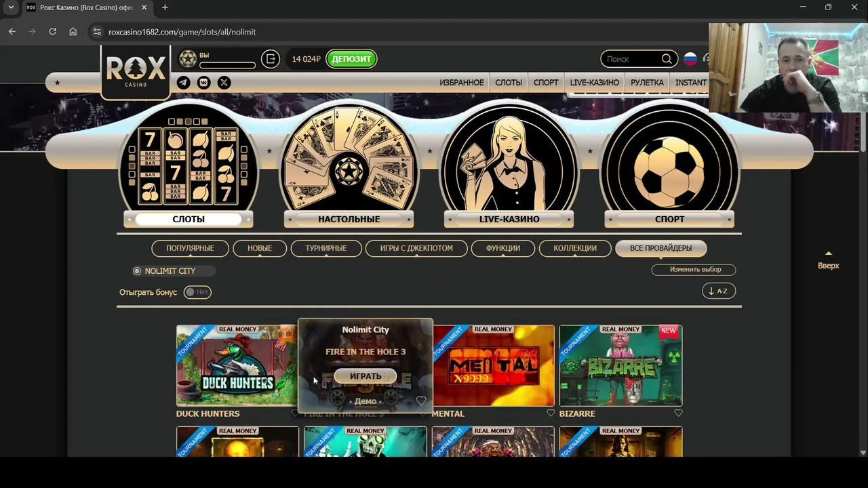This screenshot has height=488, width=868.
Task: Click the user avatar chip icon
Action: pyautogui.click(x=188, y=59)
